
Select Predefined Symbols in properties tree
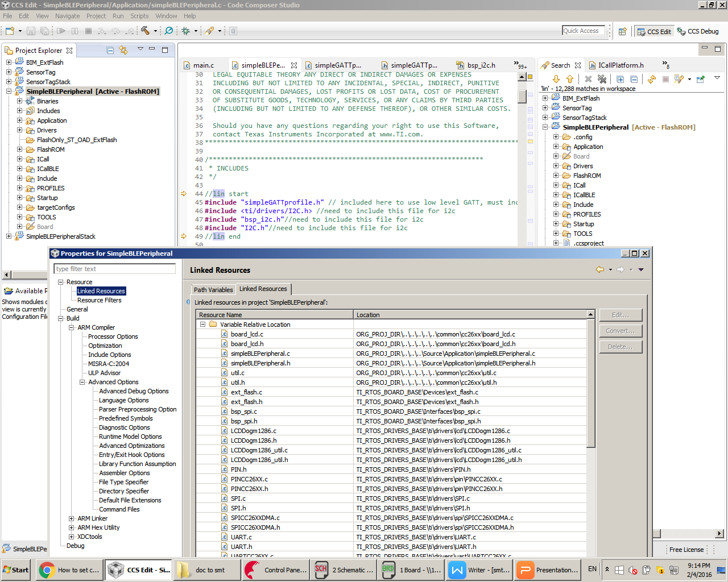pos(126,418)
